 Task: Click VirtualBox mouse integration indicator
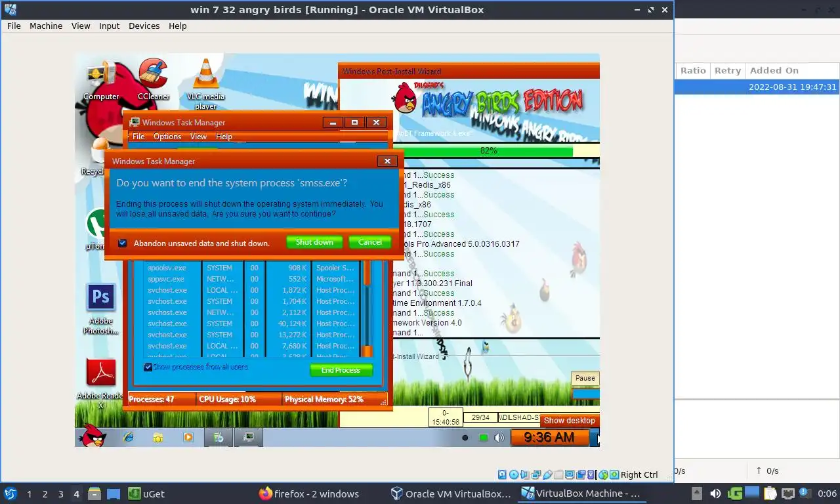click(x=603, y=474)
